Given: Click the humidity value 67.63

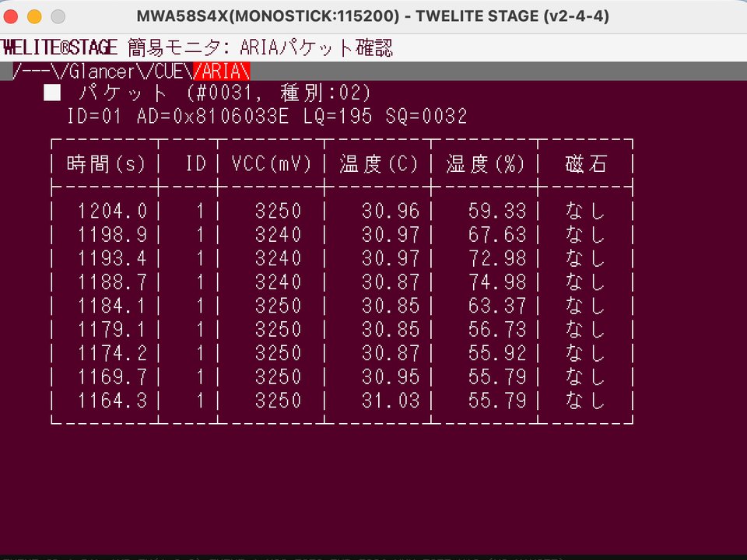Looking at the screenshot, I should [497, 235].
